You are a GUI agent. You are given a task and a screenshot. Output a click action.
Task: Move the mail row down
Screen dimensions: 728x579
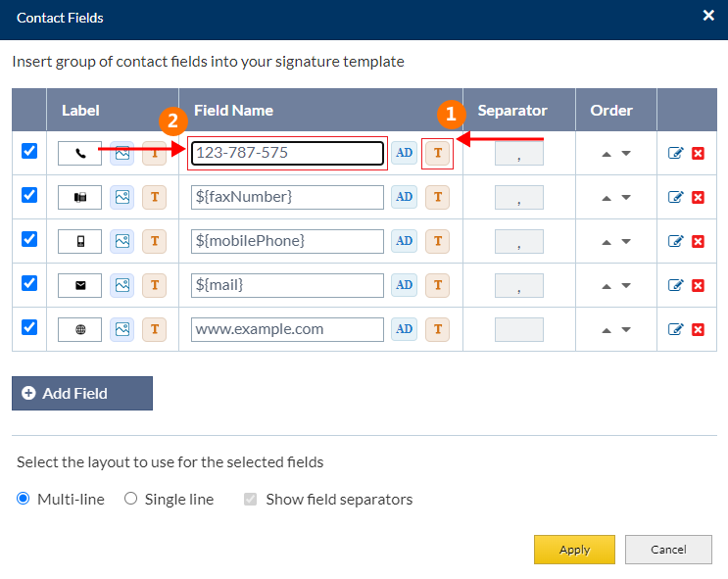click(x=626, y=286)
